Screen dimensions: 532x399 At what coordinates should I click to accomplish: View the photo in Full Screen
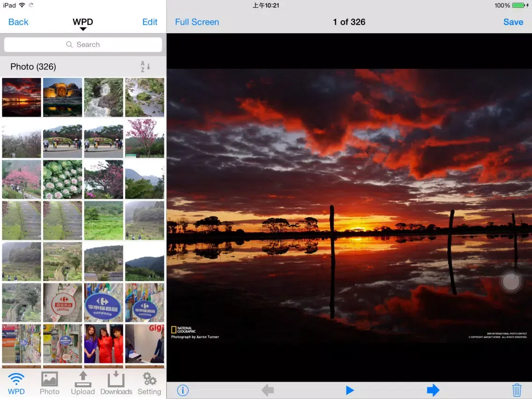(x=197, y=22)
